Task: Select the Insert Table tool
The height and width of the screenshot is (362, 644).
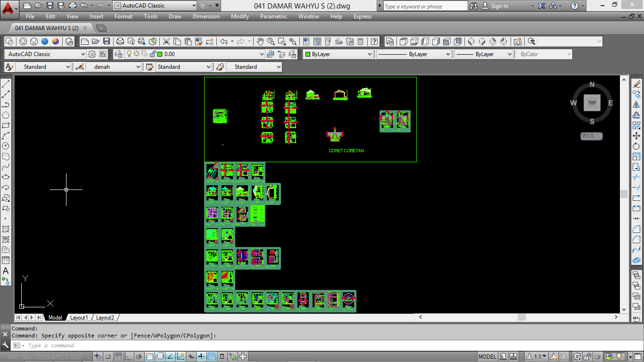Action: click(x=6, y=259)
